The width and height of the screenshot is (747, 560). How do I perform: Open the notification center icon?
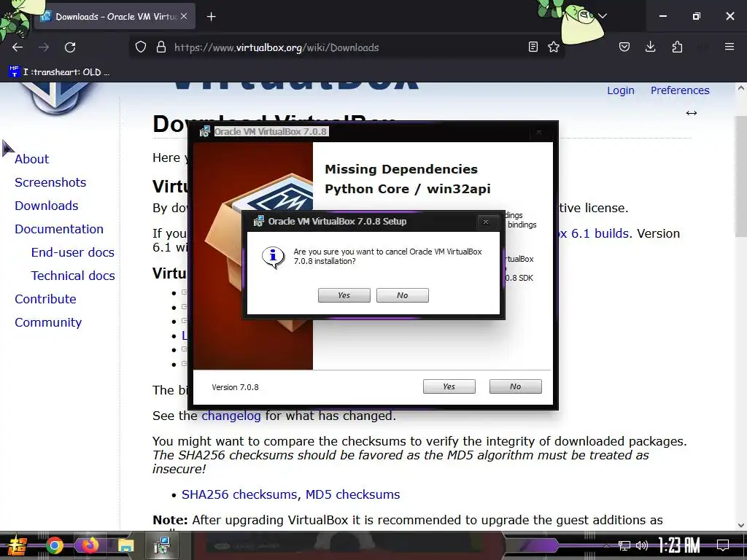tap(723, 545)
